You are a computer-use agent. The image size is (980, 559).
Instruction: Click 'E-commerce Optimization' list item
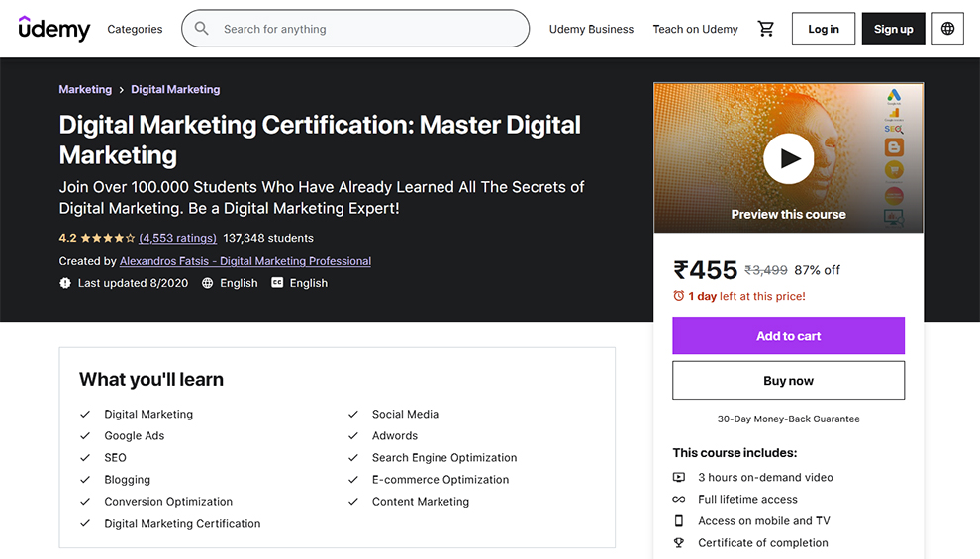click(440, 480)
